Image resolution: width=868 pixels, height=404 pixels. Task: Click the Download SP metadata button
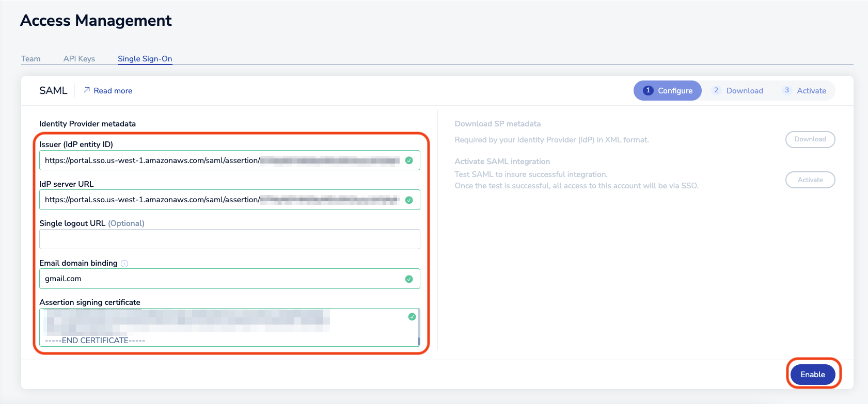810,139
